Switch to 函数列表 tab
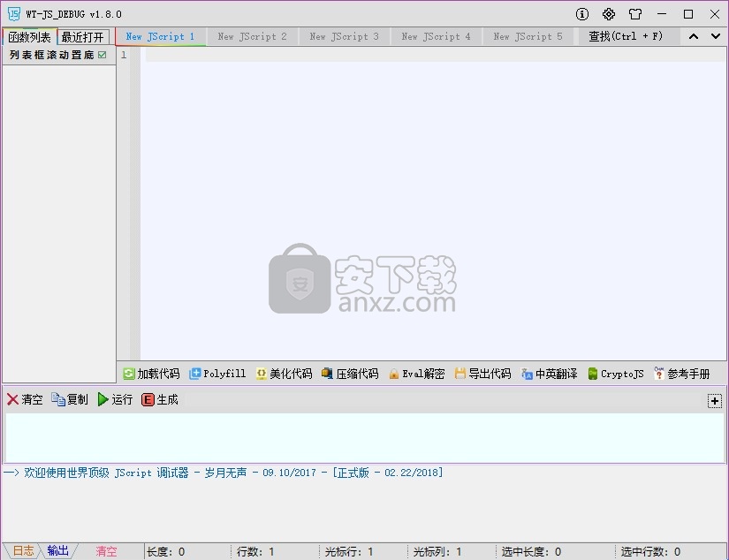 point(29,37)
